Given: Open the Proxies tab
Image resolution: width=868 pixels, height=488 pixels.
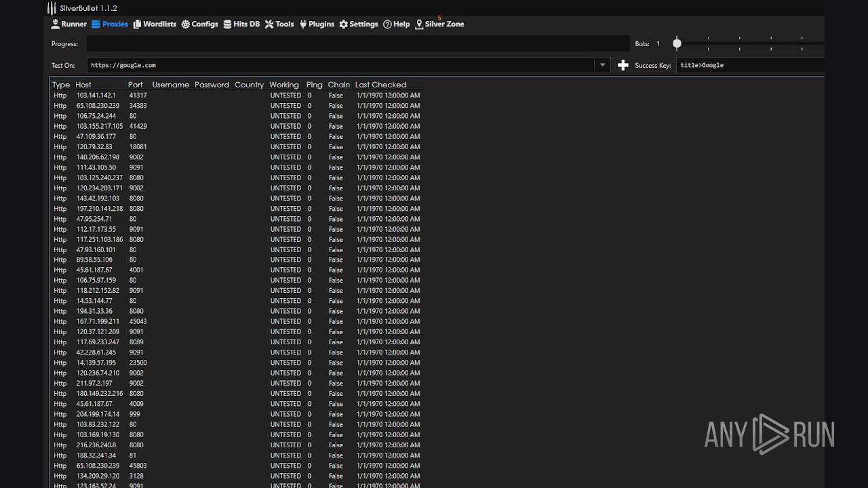Looking at the screenshot, I should 110,24.
